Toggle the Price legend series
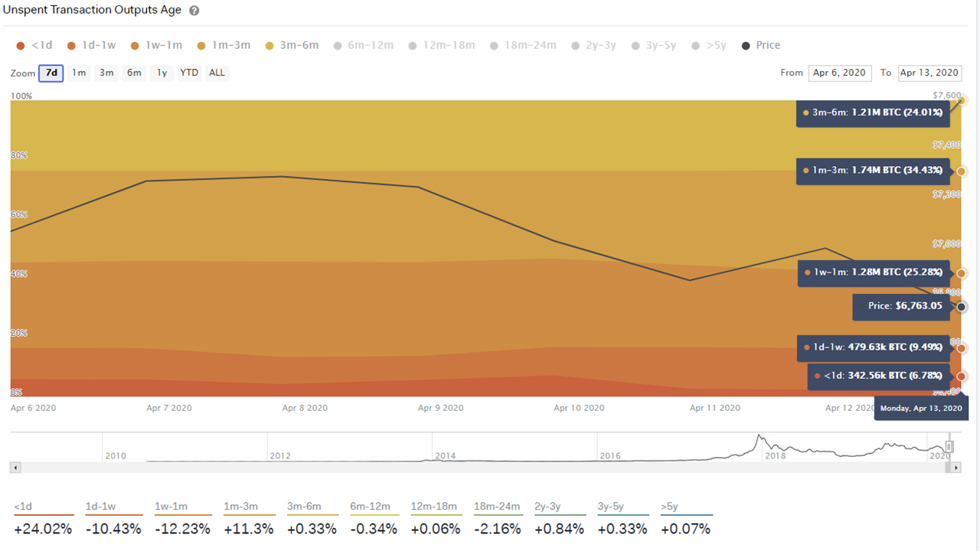 point(761,45)
